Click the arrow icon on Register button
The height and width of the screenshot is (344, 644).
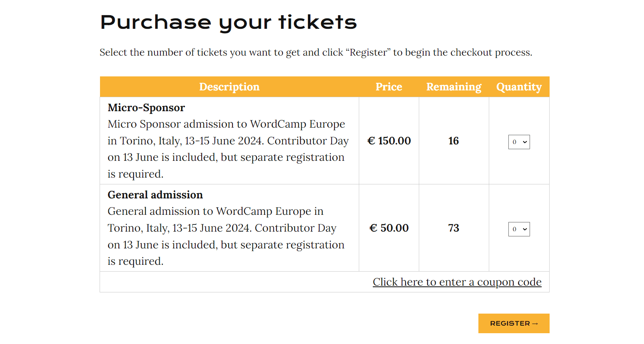coord(535,324)
